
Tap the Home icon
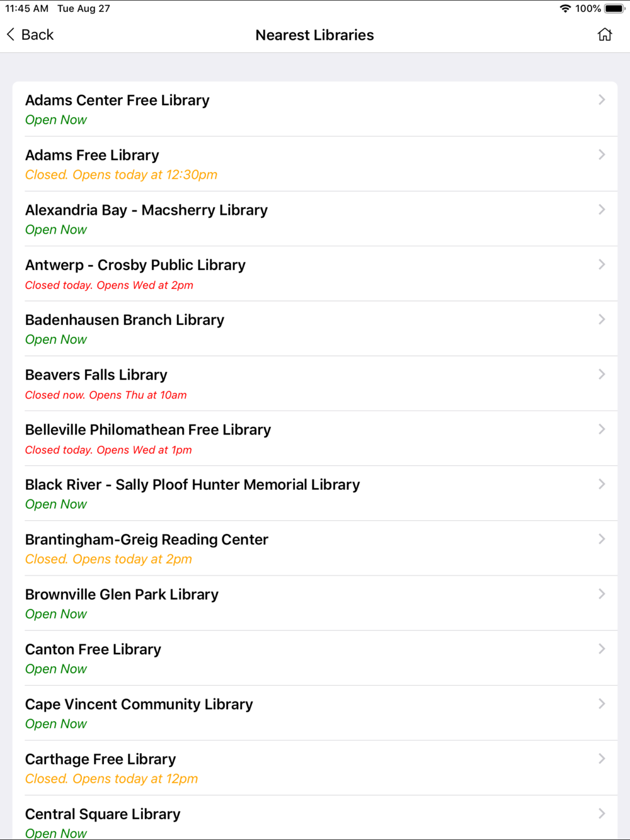pos(605,35)
